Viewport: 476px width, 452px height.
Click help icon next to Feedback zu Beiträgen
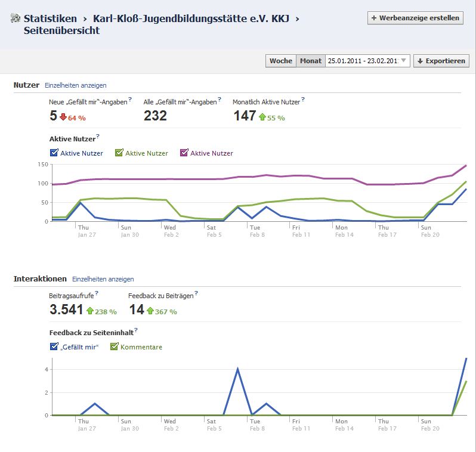click(197, 293)
